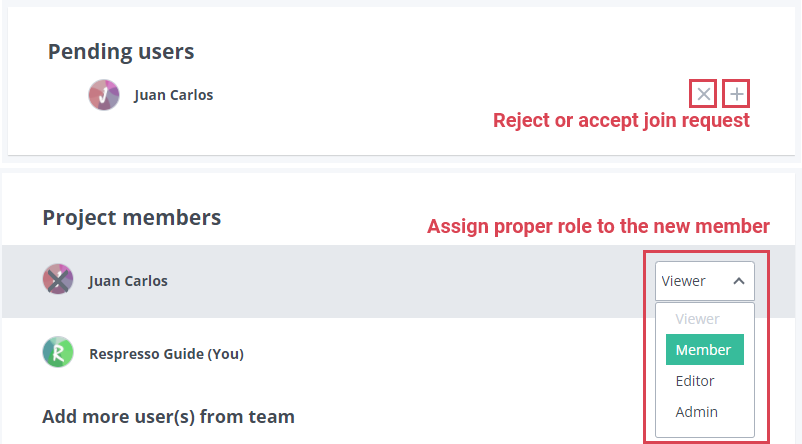Click the Respresso Guide avatar icon

pyautogui.click(x=58, y=352)
